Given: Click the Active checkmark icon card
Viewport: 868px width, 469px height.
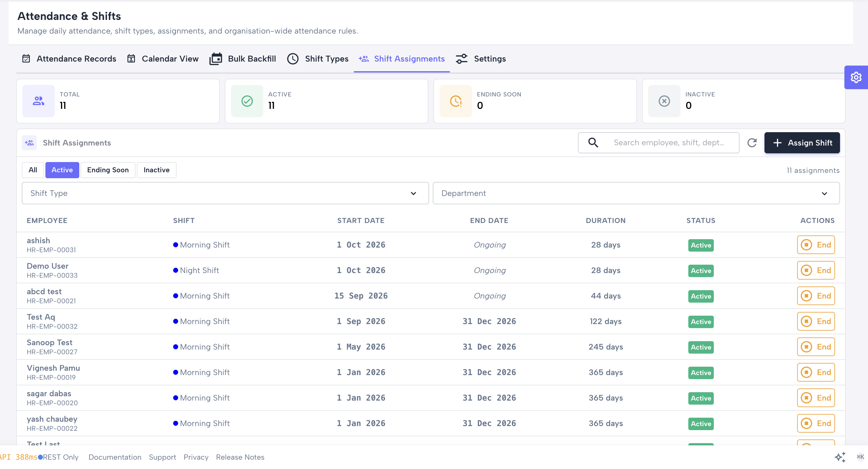Looking at the screenshot, I should point(247,101).
